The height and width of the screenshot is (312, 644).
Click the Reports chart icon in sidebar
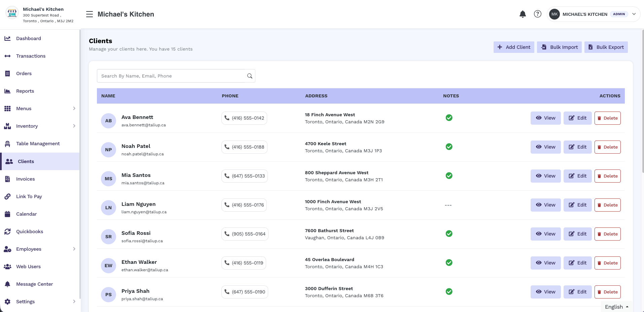tap(7, 91)
